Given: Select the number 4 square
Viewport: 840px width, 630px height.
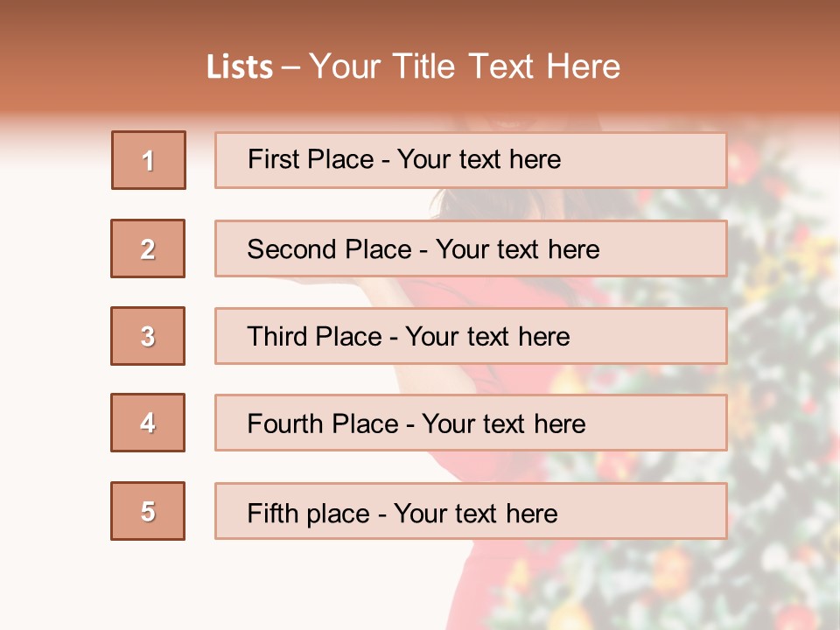Looking at the screenshot, I should [148, 423].
